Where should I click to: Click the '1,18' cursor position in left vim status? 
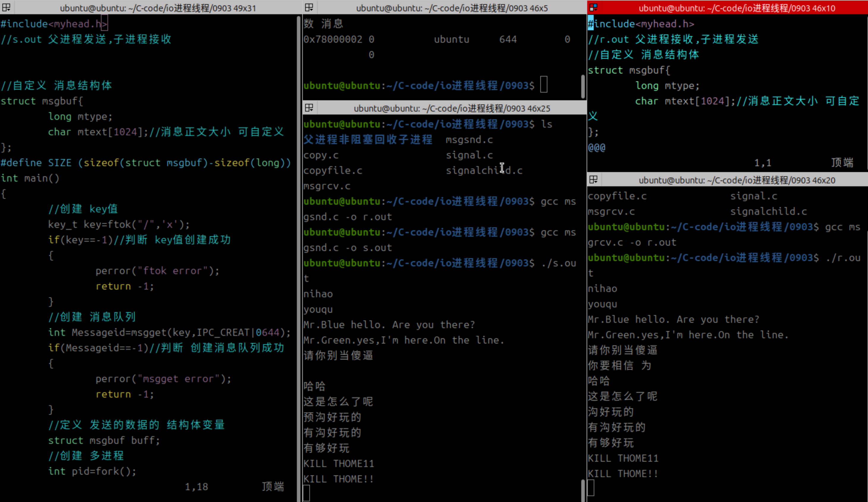click(x=197, y=487)
